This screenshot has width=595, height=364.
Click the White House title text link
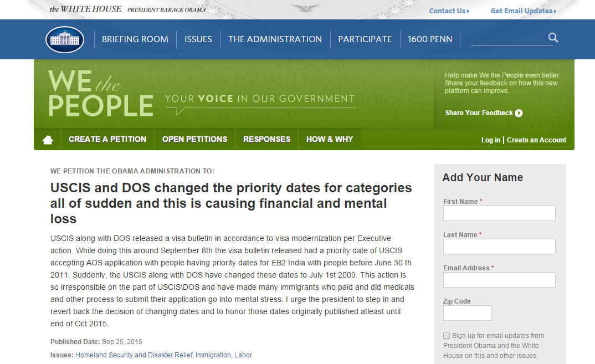[85, 9]
